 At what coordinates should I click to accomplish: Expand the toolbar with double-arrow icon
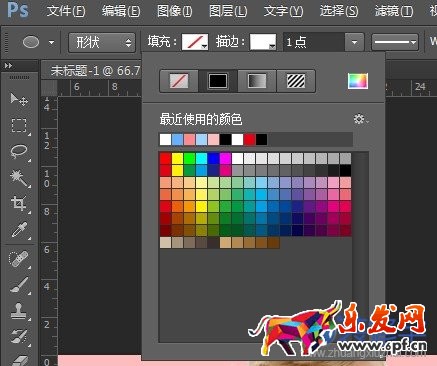(8, 66)
